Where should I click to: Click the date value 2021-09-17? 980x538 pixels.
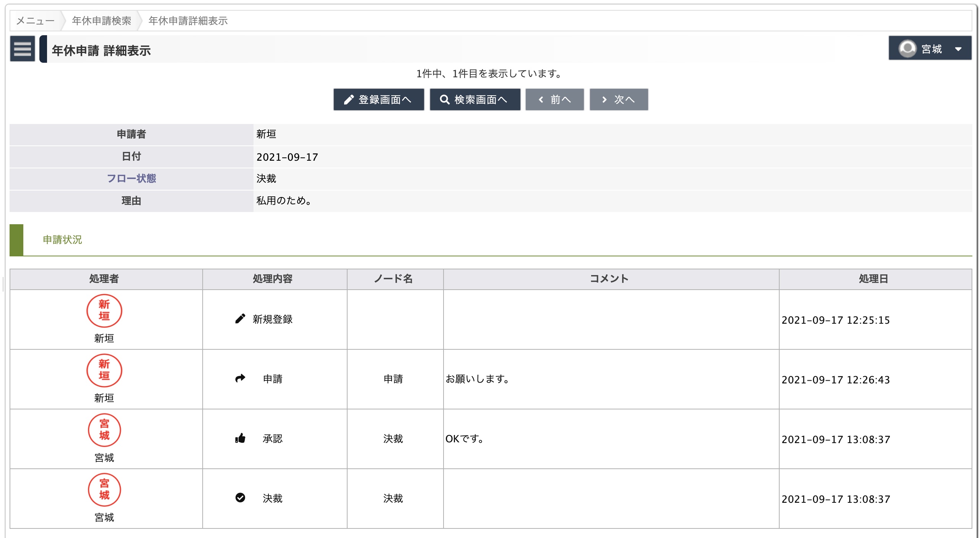click(287, 157)
